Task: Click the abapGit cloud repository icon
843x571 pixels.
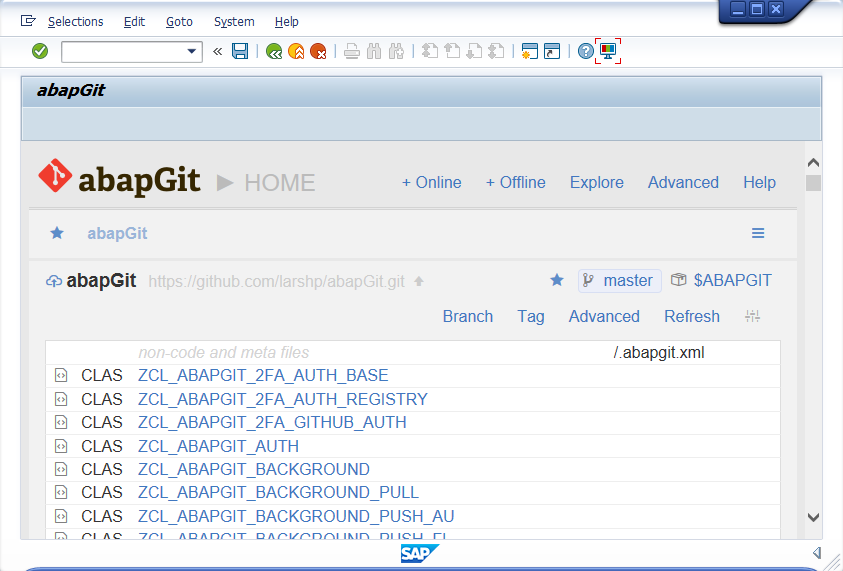Action: click(53, 281)
